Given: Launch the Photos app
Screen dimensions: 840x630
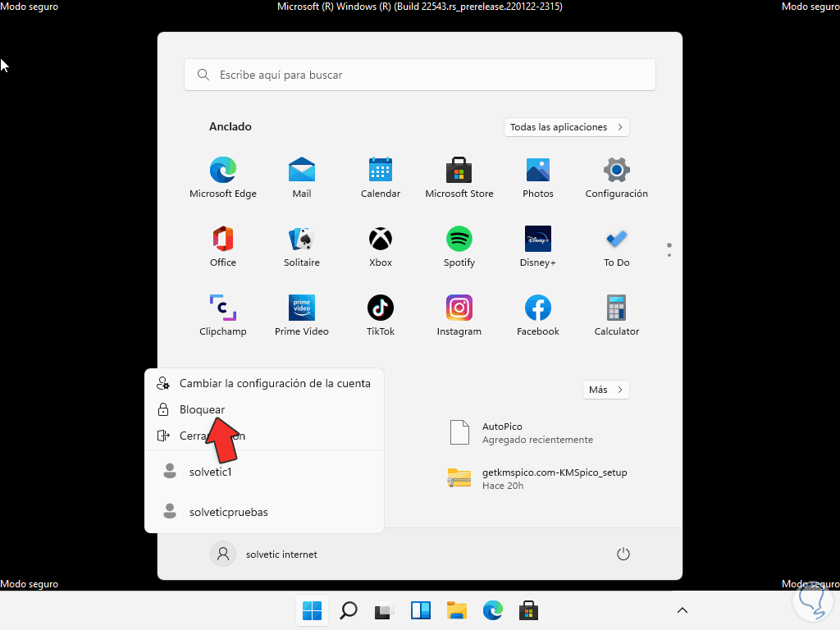Looking at the screenshot, I should click(538, 177).
